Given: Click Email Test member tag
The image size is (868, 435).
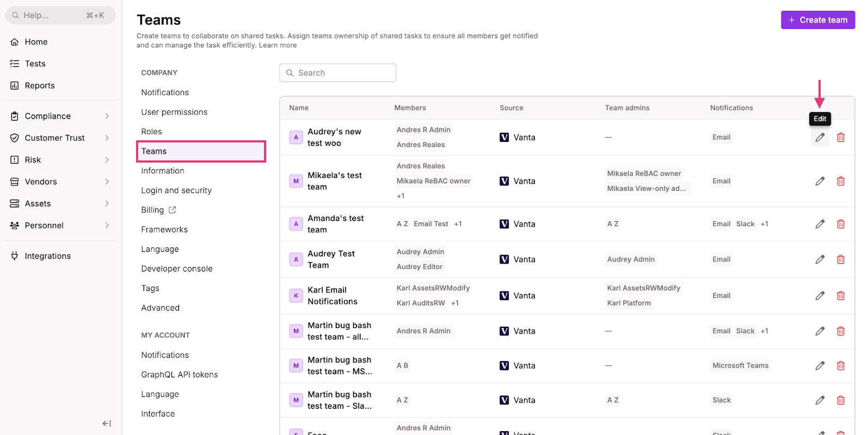Looking at the screenshot, I should [x=431, y=224].
